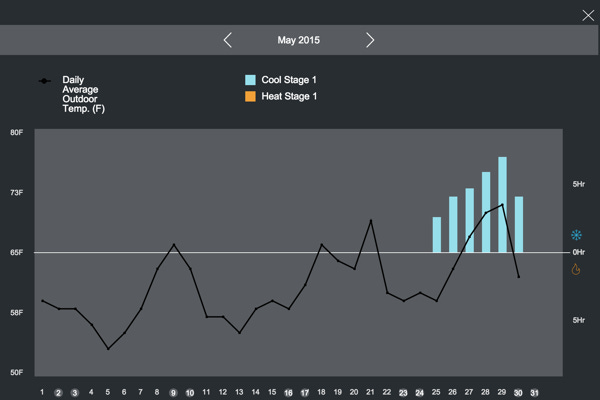The height and width of the screenshot is (400, 600).
Task: Click the 58F temperature axis label
Action: [16, 313]
